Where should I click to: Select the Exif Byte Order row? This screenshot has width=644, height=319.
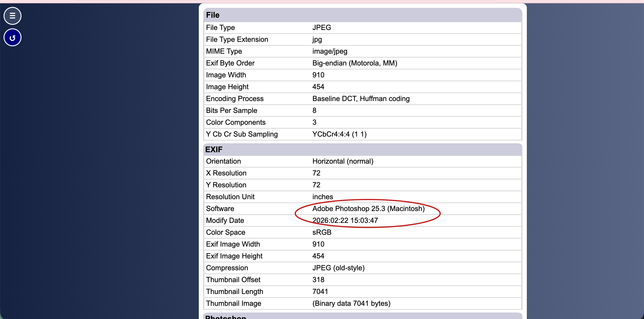tap(354, 63)
